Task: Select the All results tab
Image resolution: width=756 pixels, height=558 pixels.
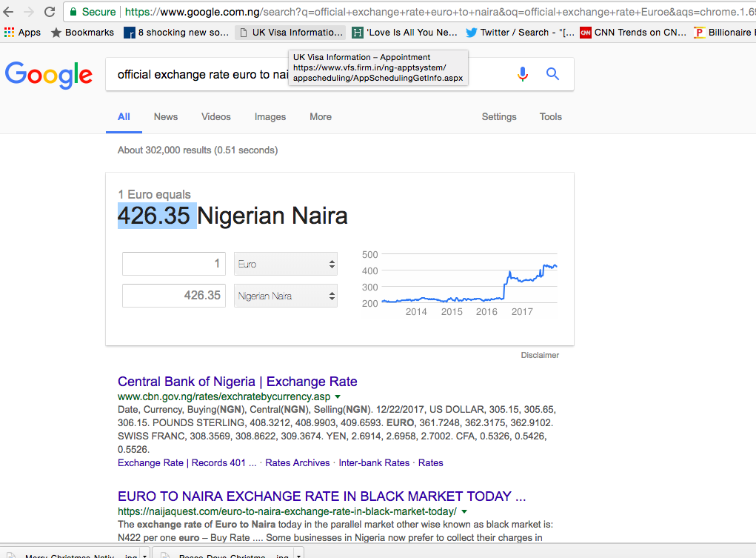Action: 124,117
